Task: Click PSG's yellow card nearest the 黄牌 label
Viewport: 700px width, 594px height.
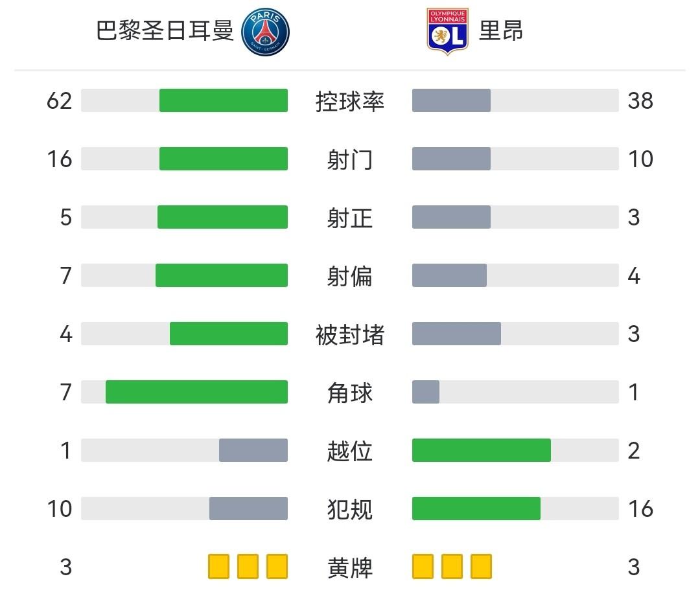Action: coord(277,566)
